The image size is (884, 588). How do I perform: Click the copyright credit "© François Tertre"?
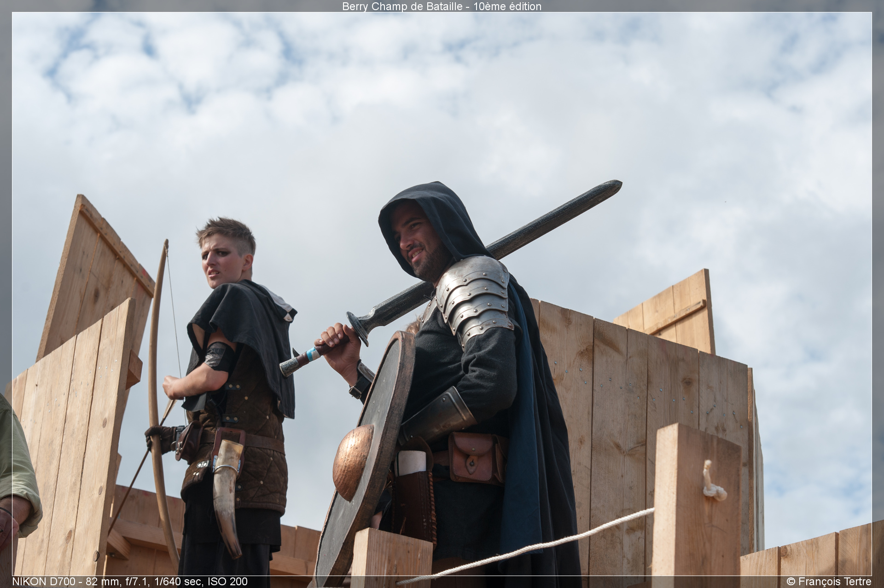pos(829,582)
